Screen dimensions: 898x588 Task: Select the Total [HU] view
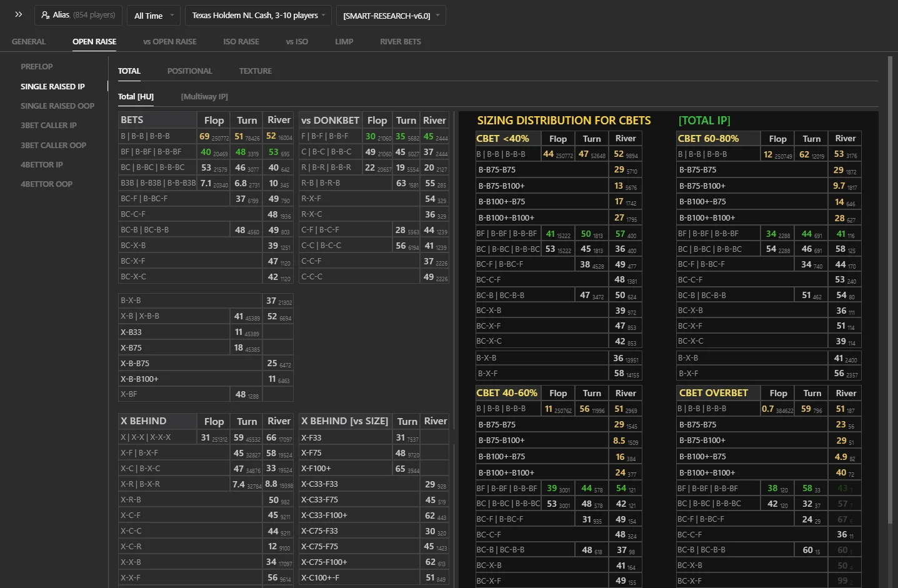tap(136, 97)
